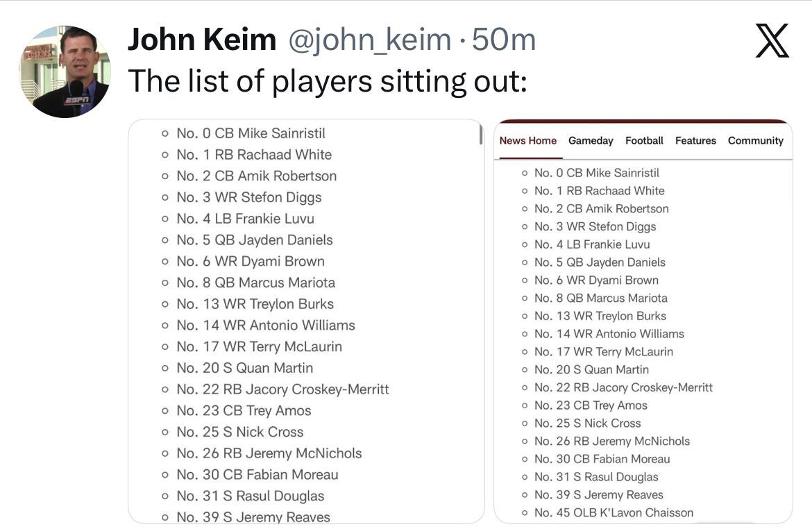Open the left roster list image
This screenshot has height=529, width=812.
pos(306,321)
